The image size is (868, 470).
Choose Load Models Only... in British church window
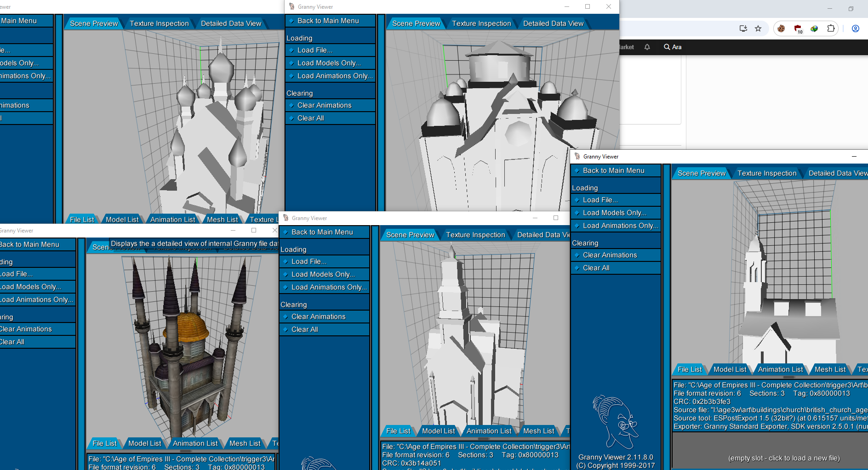click(616, 213)
